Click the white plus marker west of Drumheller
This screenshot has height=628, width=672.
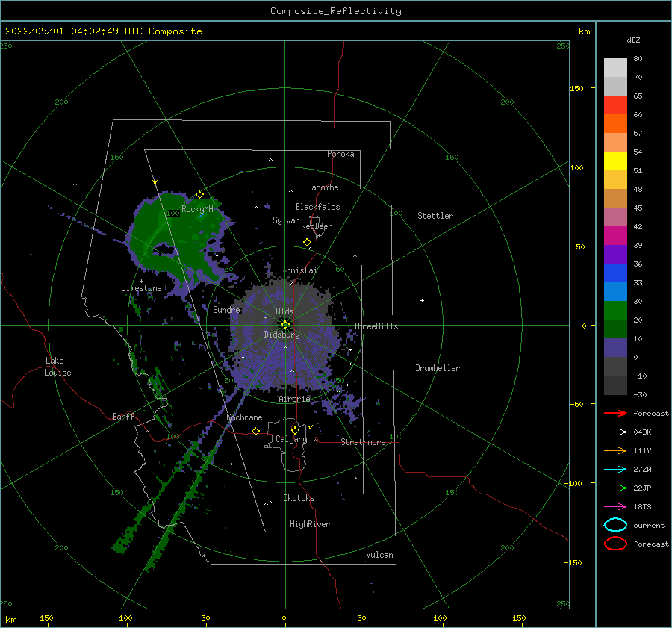point(422,300)
